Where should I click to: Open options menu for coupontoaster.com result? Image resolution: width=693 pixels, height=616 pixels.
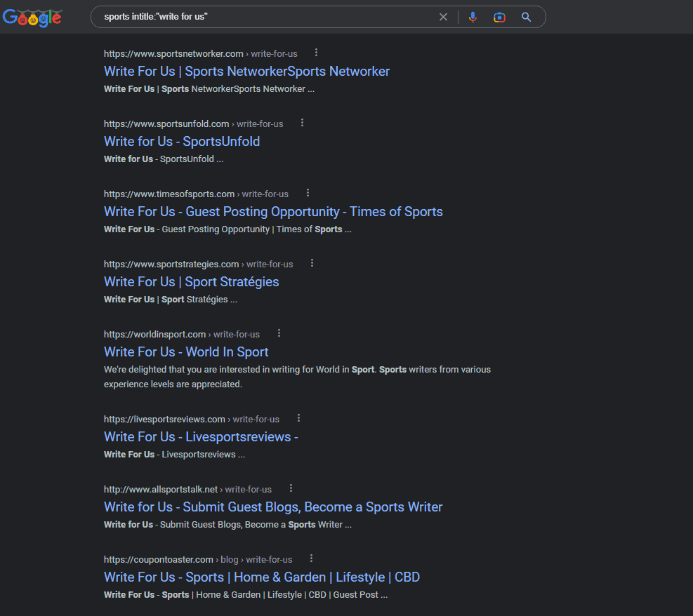click(x=312, y=558)
